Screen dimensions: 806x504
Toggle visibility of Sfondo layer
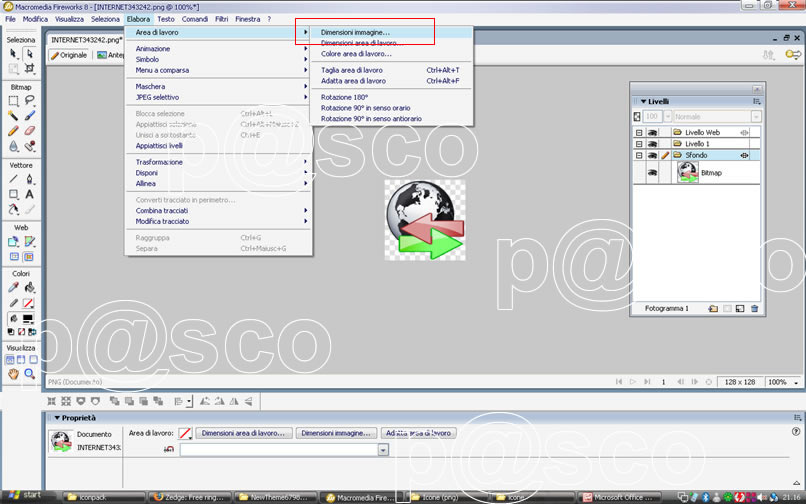click(x=652, y=155)
